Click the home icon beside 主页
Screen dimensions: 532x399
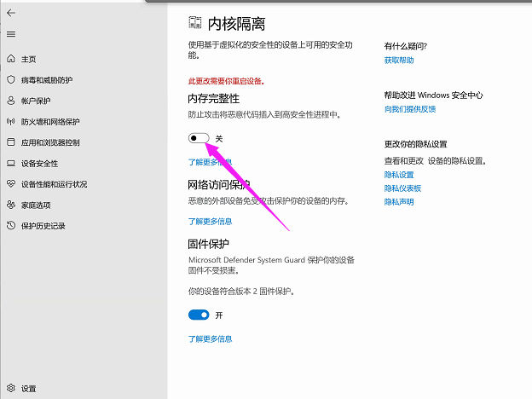11,59
